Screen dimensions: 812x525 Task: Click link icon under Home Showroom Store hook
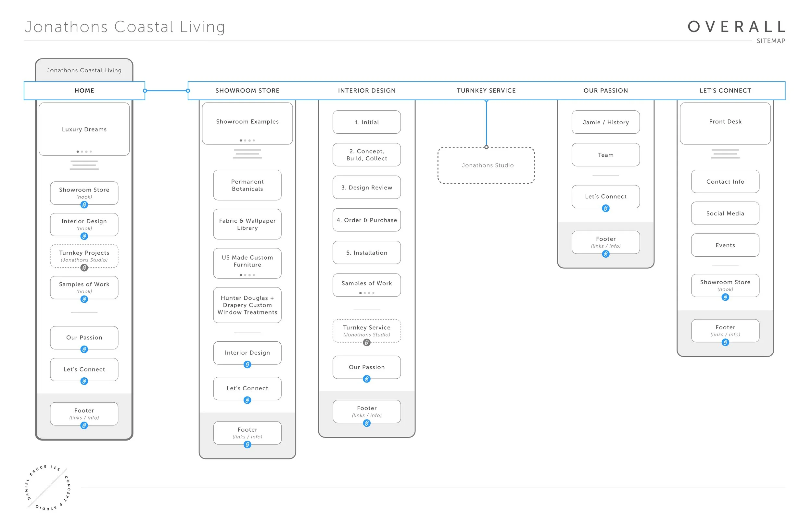click(x=84, y=205)
